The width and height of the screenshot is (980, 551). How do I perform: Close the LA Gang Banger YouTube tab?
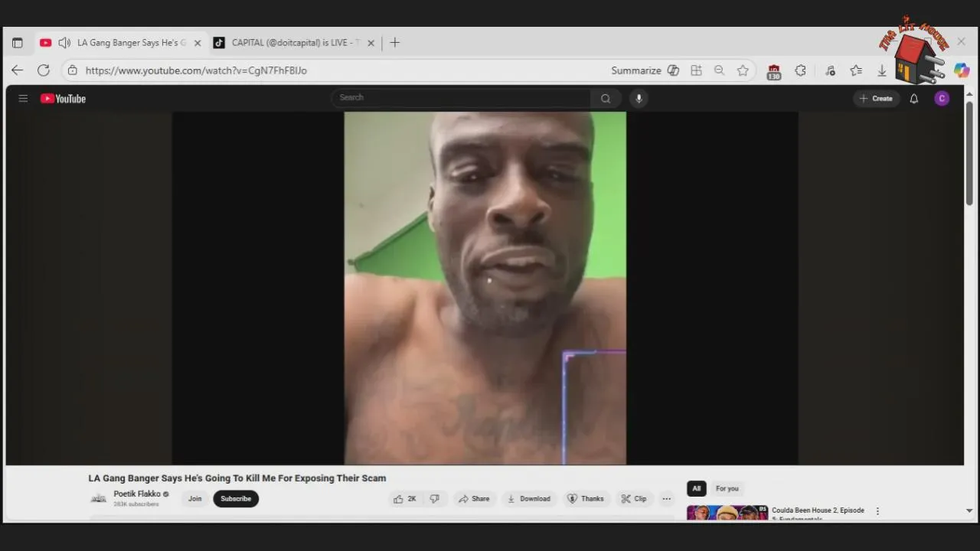tap(198, 43)
